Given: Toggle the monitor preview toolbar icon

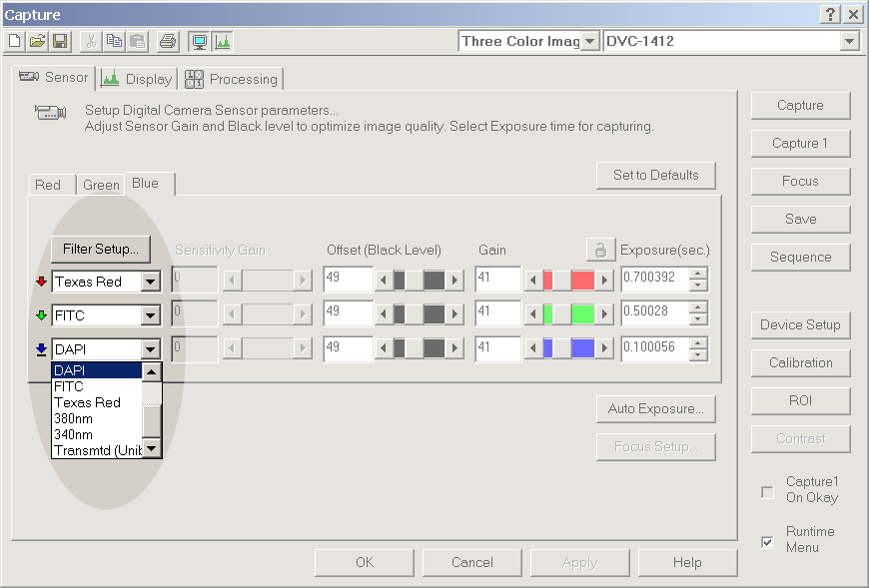Looking at the screenshot, I should pos(199,42).
